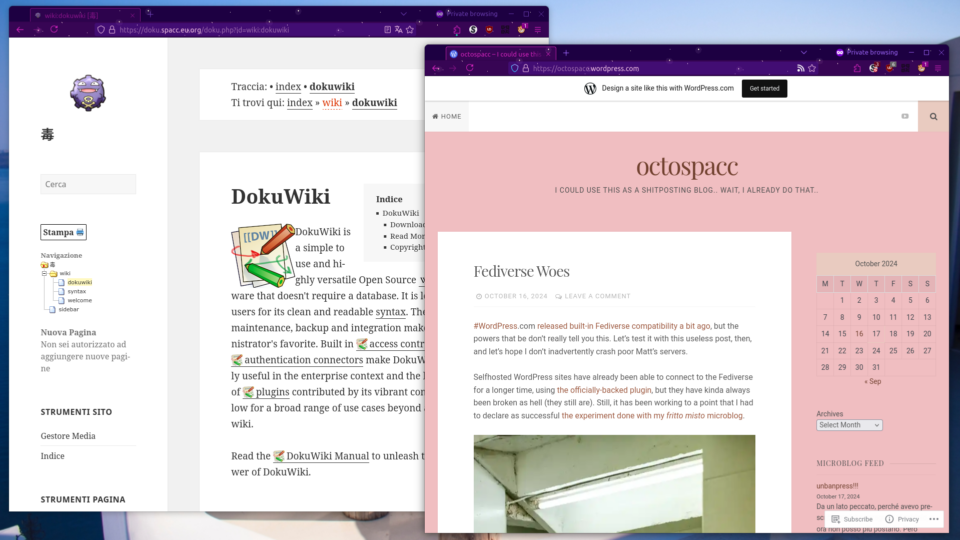This screenshot has width=960, height=540.
Task: Click the S extension icon in DokuWiki toolbar
Action: (473, 29)
